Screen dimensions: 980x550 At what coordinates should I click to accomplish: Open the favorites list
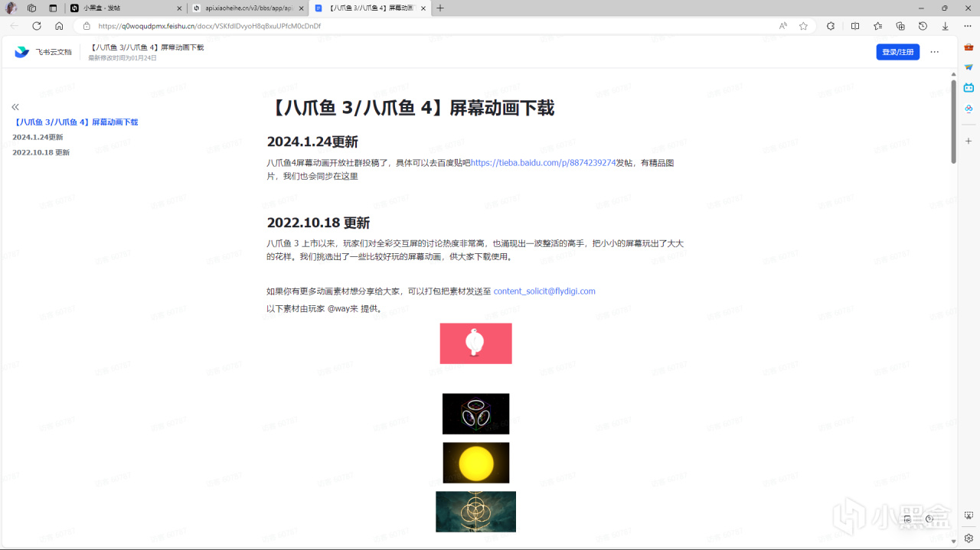pyautogui.click(x=877, y=25)
